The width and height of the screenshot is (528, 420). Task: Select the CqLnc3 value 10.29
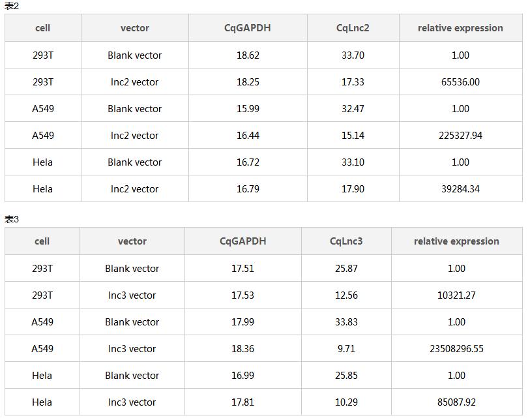tap(346, 402)
